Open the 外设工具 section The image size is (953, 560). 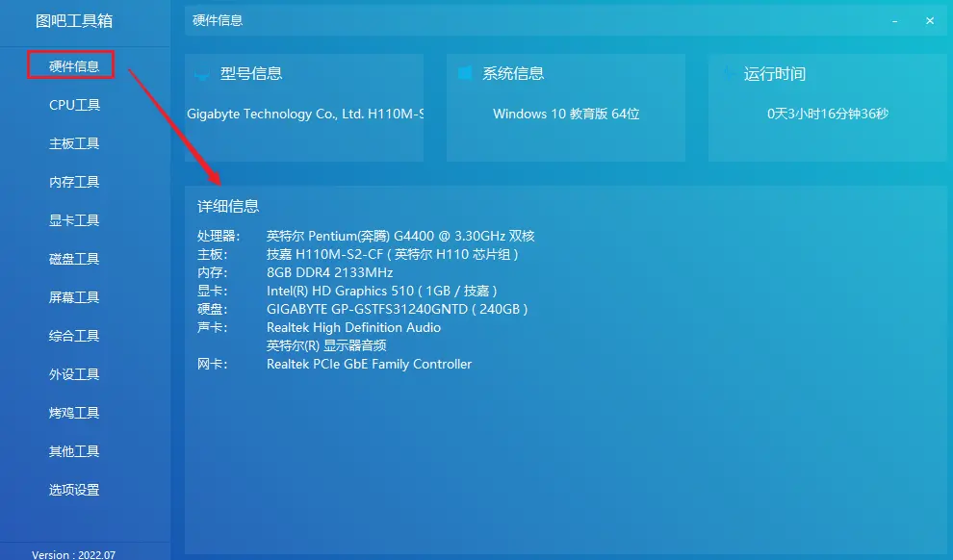click(x=74, y=373)
